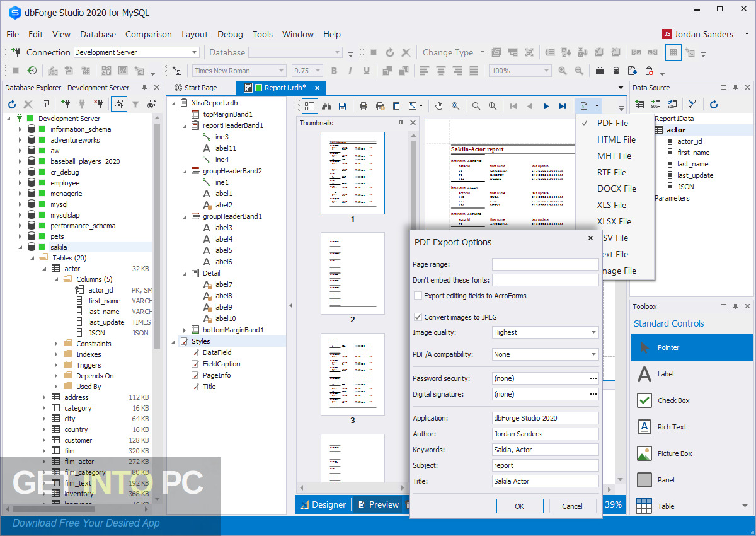
Task: Click the filter funnel icon in Database Explorer
Action: (x=135, y=104)
